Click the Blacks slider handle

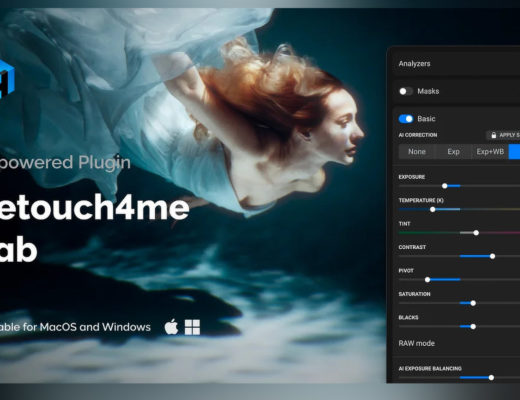473,327
